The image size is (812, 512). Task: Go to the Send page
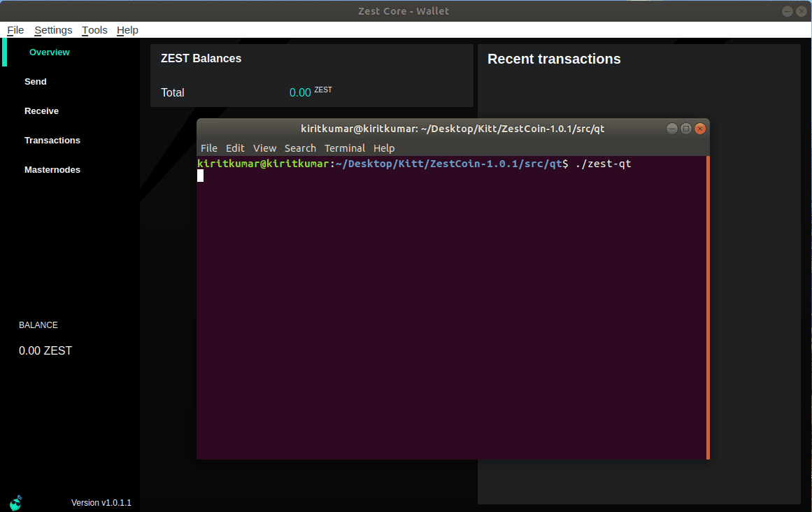click(36, 82)
